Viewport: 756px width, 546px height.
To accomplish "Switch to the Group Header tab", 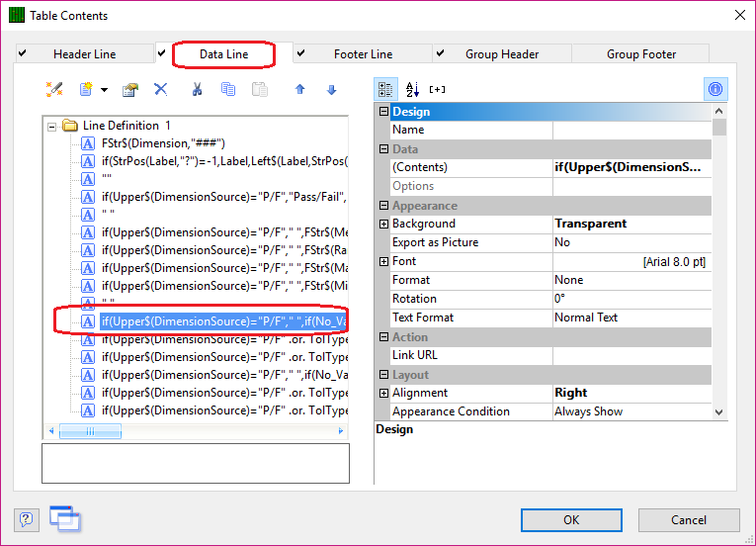I will pos(502,54).
